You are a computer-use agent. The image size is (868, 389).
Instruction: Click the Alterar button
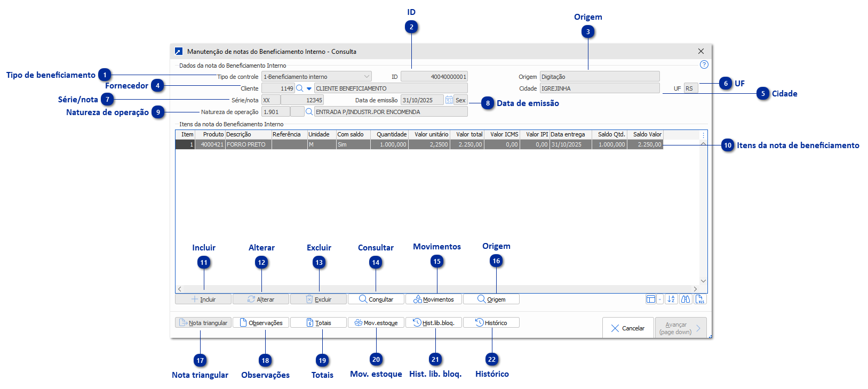click(x=261, y=299)
